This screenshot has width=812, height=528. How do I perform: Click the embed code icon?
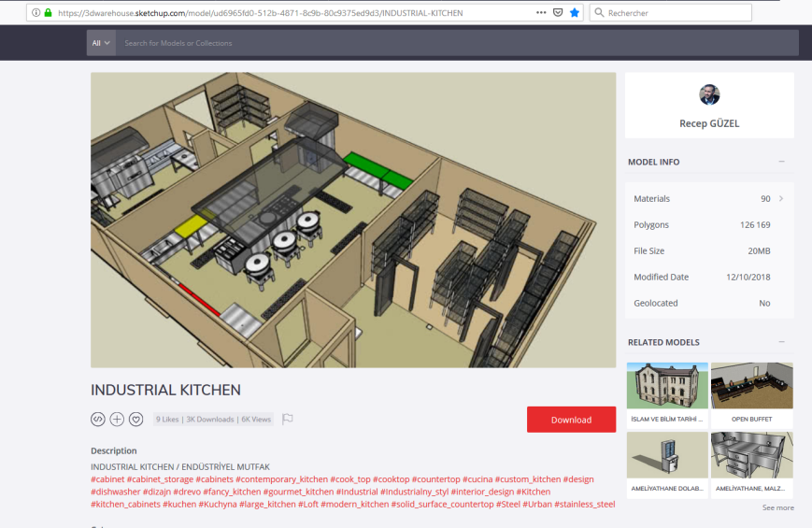pos(98,420)
